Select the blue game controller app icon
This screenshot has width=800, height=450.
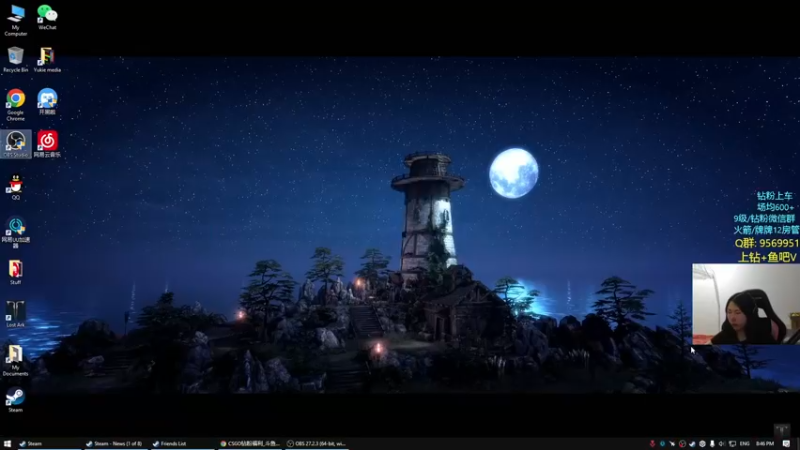(47, 101)
